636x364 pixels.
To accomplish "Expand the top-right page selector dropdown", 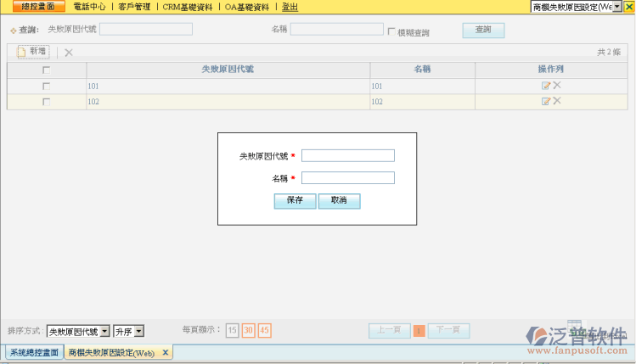I will 616,6.
